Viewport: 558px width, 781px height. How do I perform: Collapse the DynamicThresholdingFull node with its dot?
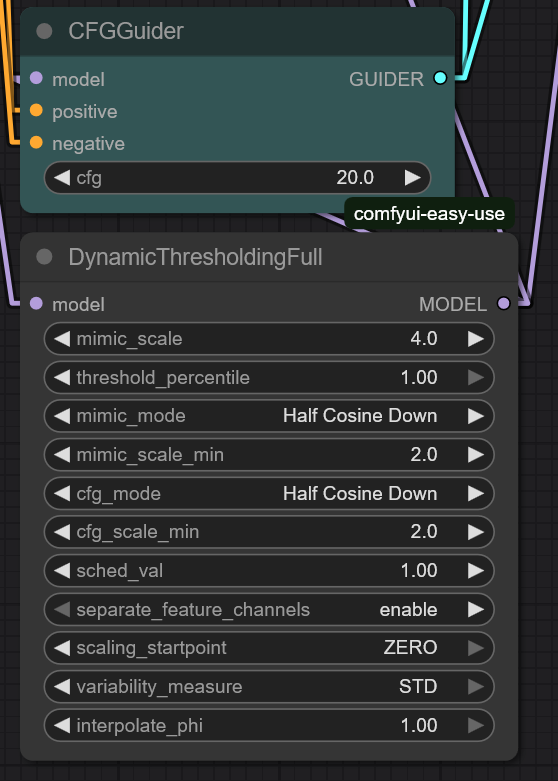(x=44, y=257)
